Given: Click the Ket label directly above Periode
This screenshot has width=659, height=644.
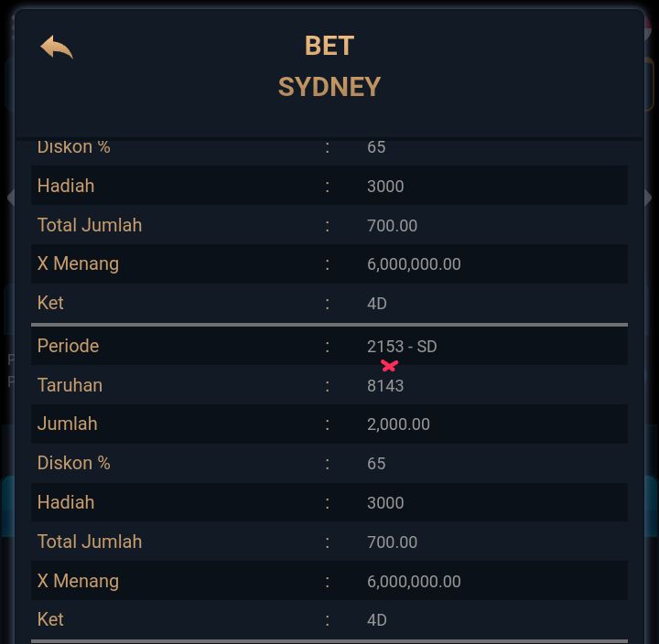Looking at the screenshot, I should [50, 303].
